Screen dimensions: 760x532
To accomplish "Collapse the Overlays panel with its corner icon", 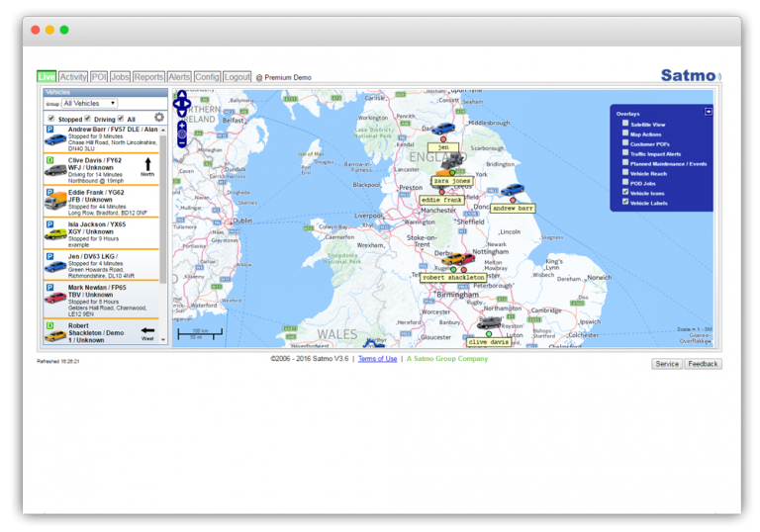I will tap(709, 112).
